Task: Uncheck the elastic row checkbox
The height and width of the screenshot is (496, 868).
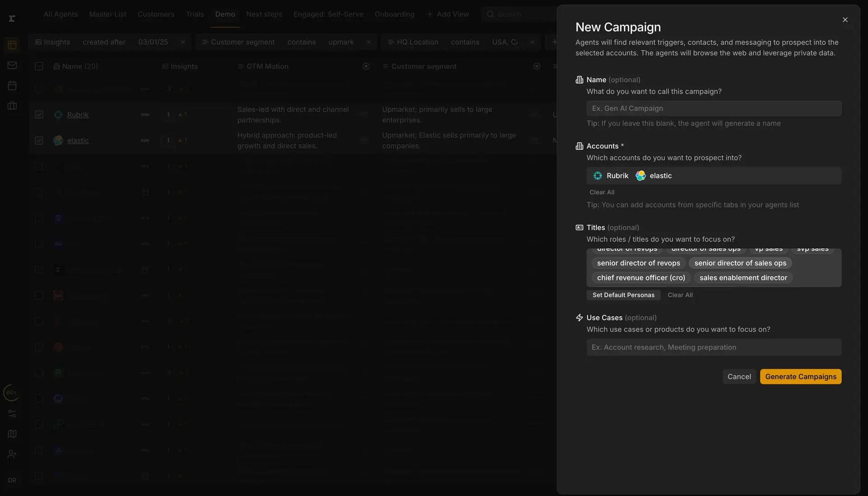Action: pos(39,140)
